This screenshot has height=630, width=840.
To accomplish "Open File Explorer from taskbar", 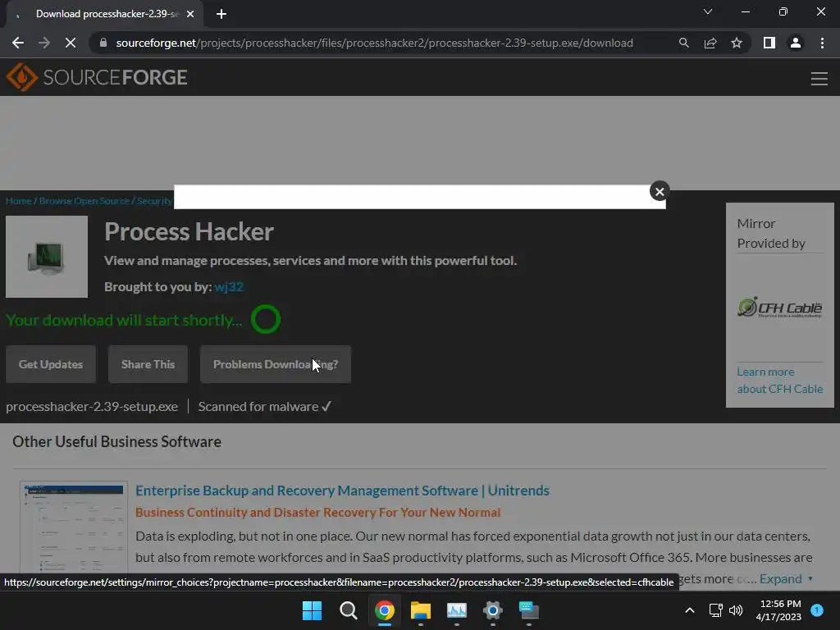I will pyautogui.click(x=421, y=610).
